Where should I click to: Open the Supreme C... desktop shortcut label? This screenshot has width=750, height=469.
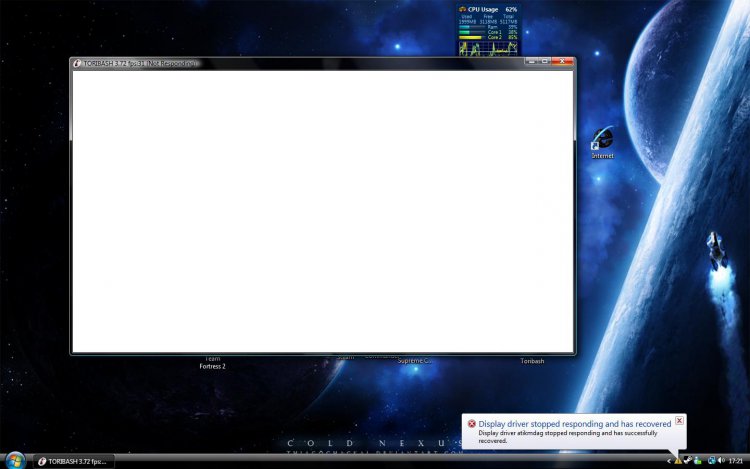[x=414, y=361]
